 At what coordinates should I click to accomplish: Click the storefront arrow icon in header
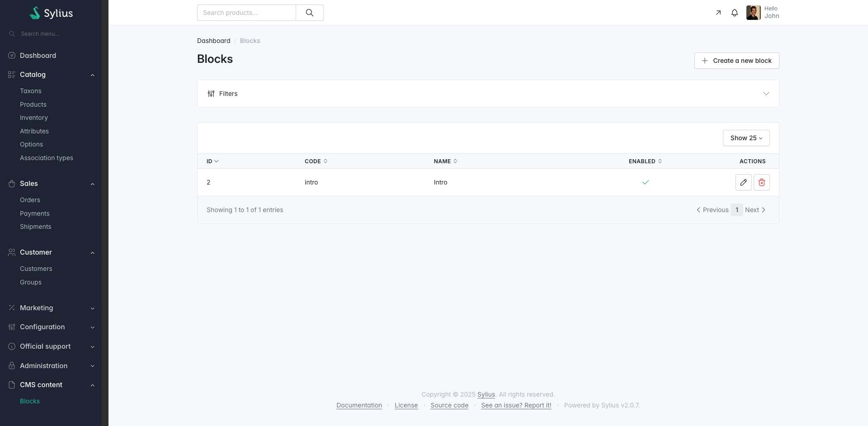(718, 13)
